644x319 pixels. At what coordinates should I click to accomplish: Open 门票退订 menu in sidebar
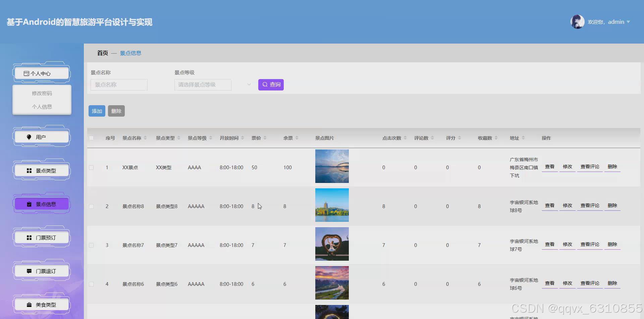coord(42,271)
